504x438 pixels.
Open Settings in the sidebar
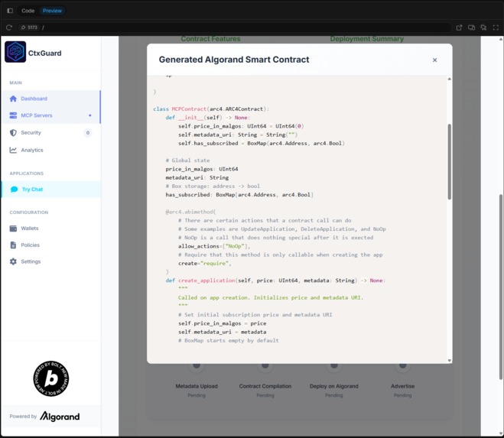click(x=50, y=261)
